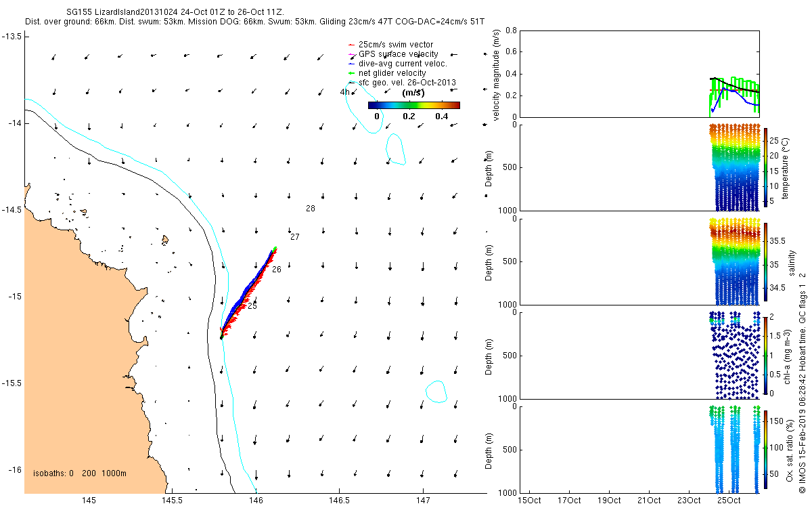Click the oxygen saturation ratio colorbar
The image size is (812, 508).
[x=765, y=449]
